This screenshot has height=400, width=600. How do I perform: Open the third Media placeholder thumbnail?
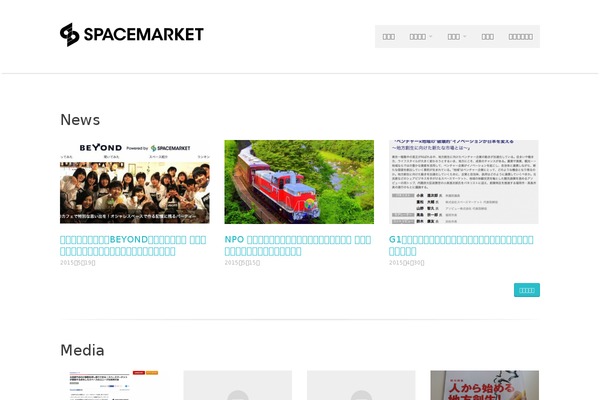[361, 385]
